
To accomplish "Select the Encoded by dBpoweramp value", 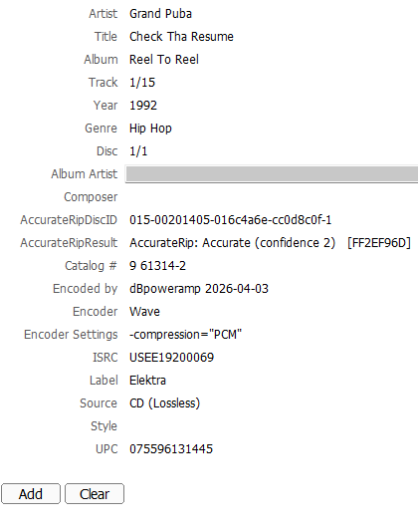I will (x=199, y=289).
